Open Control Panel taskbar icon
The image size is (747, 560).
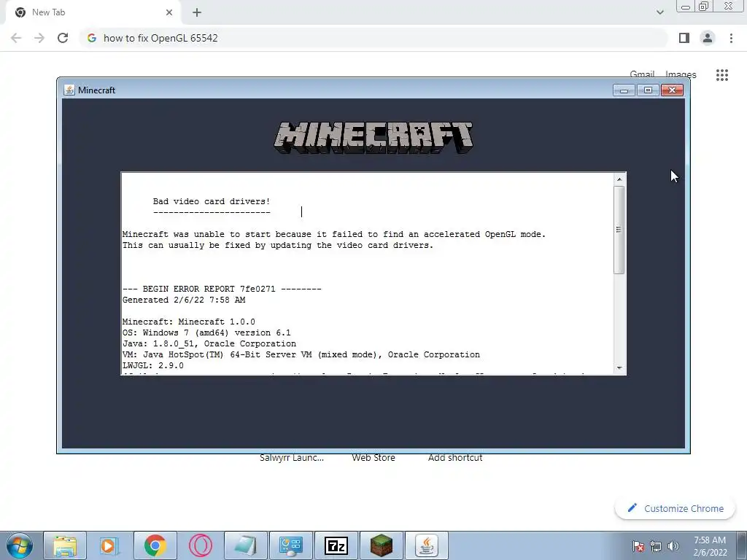pyautogui.click(x=290, y=545)
